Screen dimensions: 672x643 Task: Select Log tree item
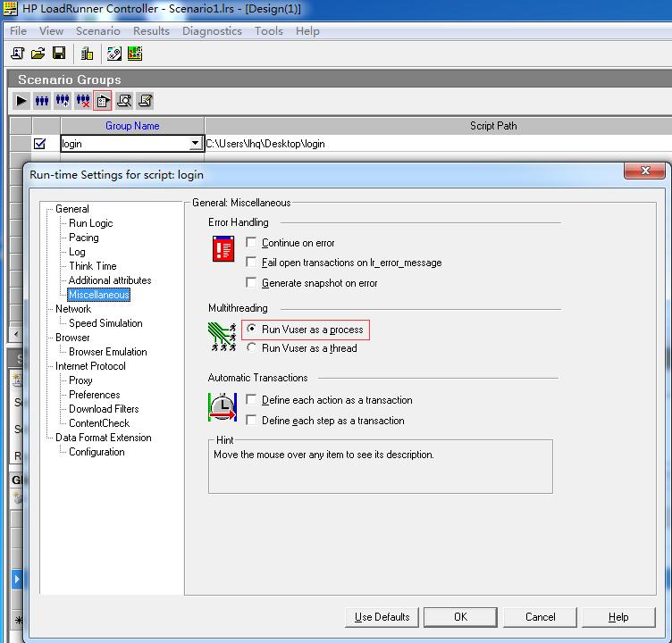point(77,252)
